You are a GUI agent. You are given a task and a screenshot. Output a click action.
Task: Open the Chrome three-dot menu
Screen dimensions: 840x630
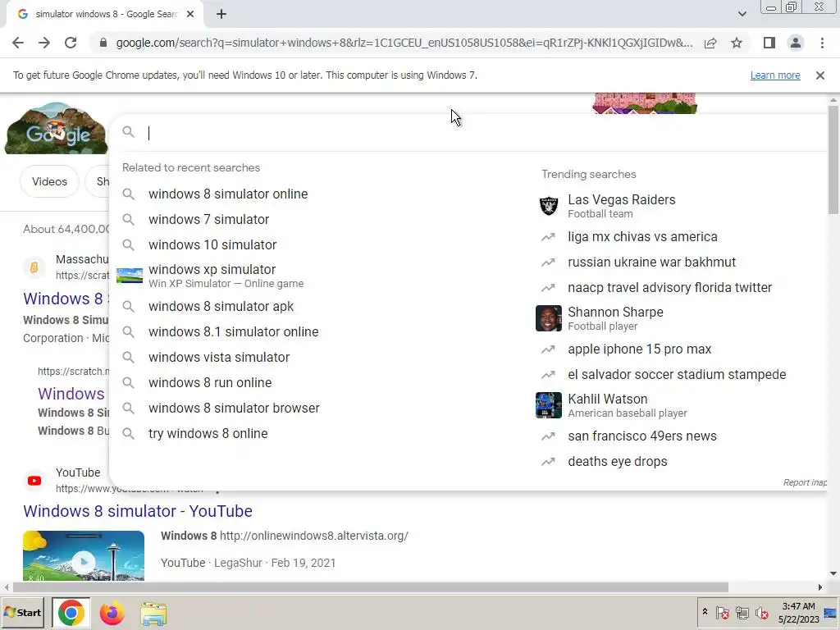[822, 43]
